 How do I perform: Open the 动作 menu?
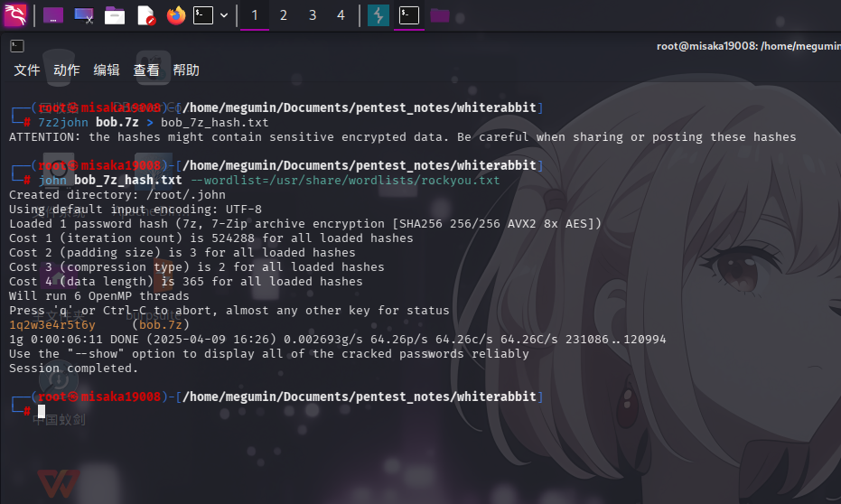(67, 70)
